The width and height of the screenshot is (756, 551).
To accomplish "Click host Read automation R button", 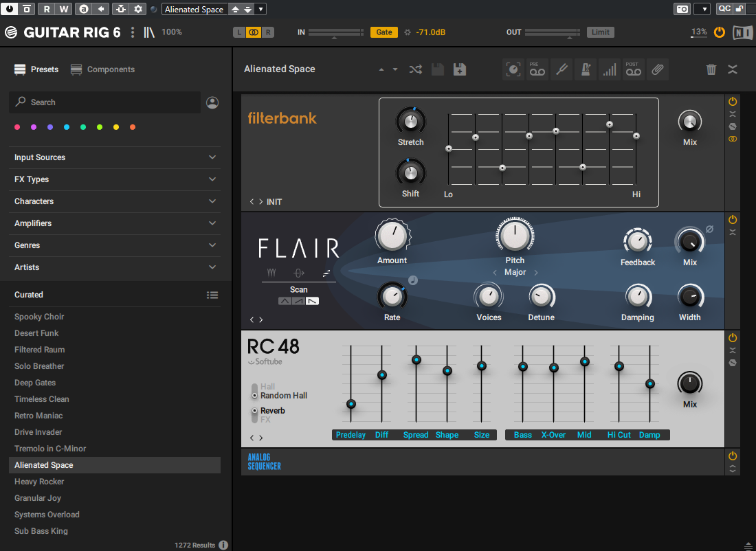I will 47,9.
